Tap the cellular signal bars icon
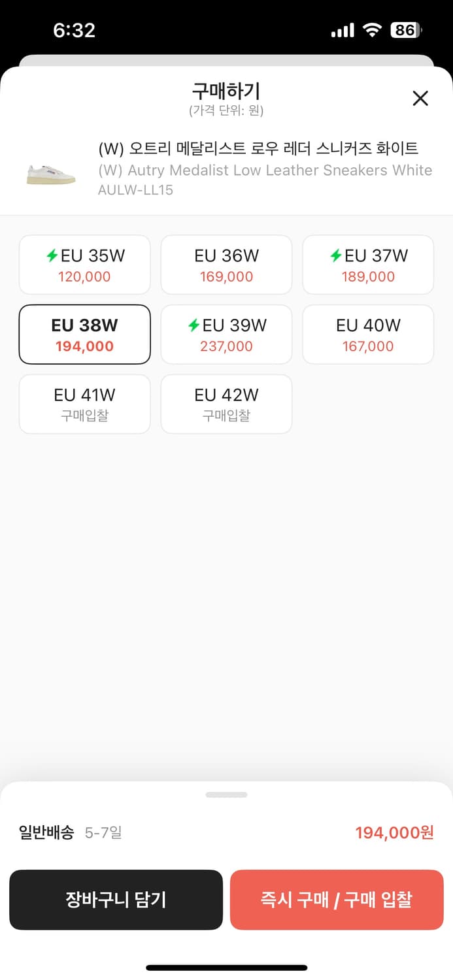Image resolution: width=453 pixels, height=980 pixels. point(343,30)
